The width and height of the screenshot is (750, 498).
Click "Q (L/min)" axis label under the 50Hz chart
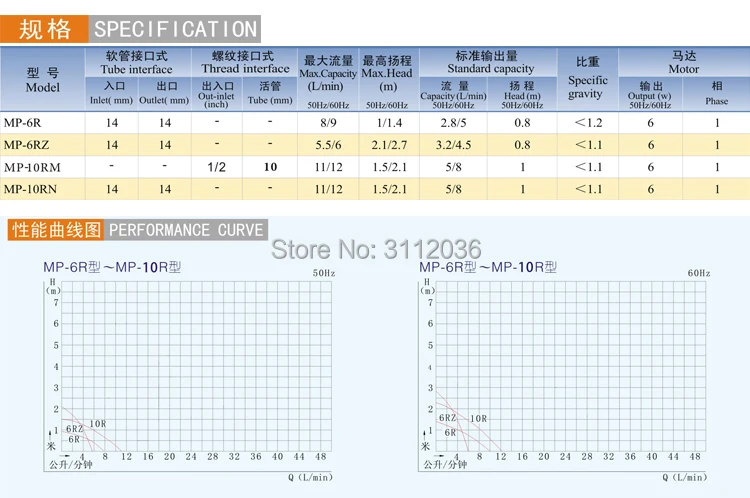tap(310, 477)
